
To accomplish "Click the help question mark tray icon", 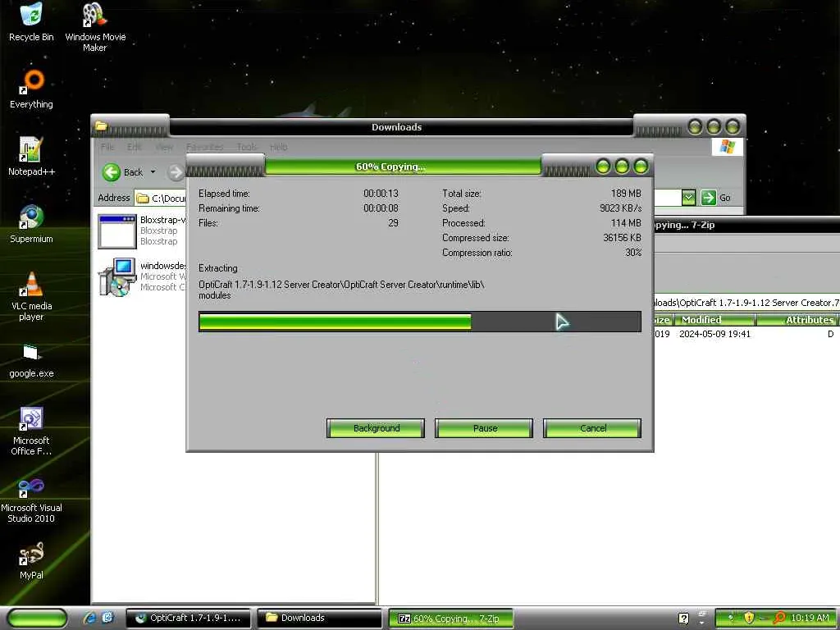I will point(683,619).
